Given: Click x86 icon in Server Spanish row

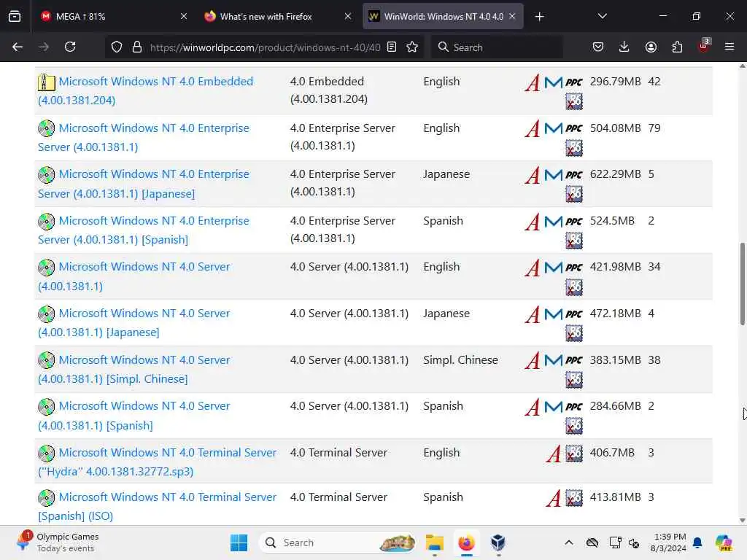Looking at the screenshot, I should point(574,425).
